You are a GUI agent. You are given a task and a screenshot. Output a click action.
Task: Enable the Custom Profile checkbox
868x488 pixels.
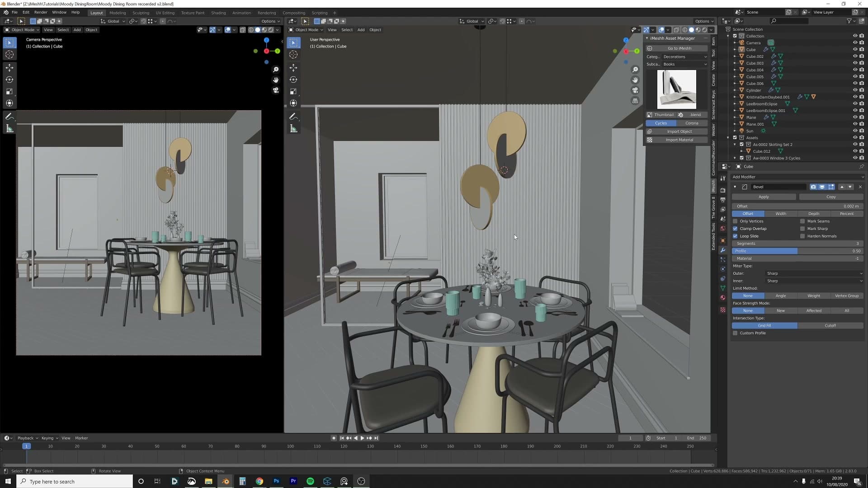coord(736,333)
